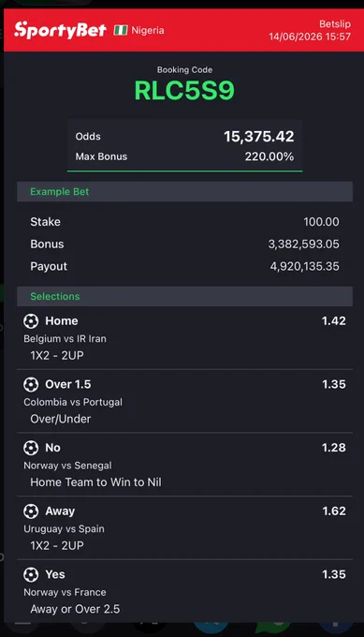Click the 100.00 stake amount
The height and width of the screenshot is (637, 364).
[x=321, y=222]
